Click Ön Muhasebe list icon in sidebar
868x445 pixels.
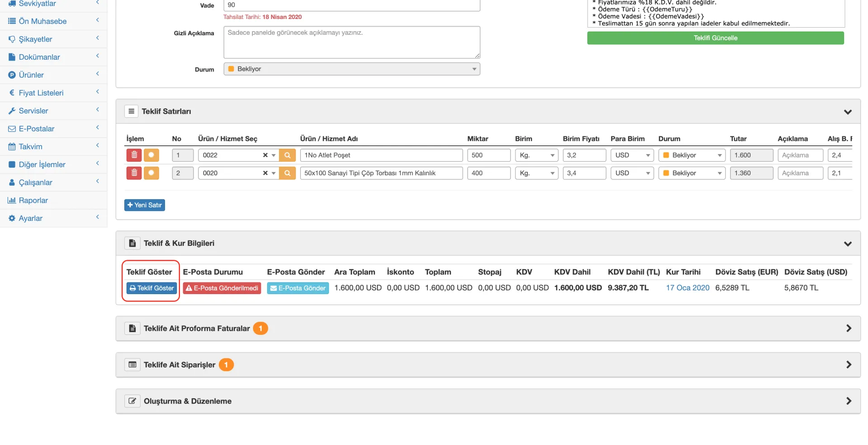12,21
